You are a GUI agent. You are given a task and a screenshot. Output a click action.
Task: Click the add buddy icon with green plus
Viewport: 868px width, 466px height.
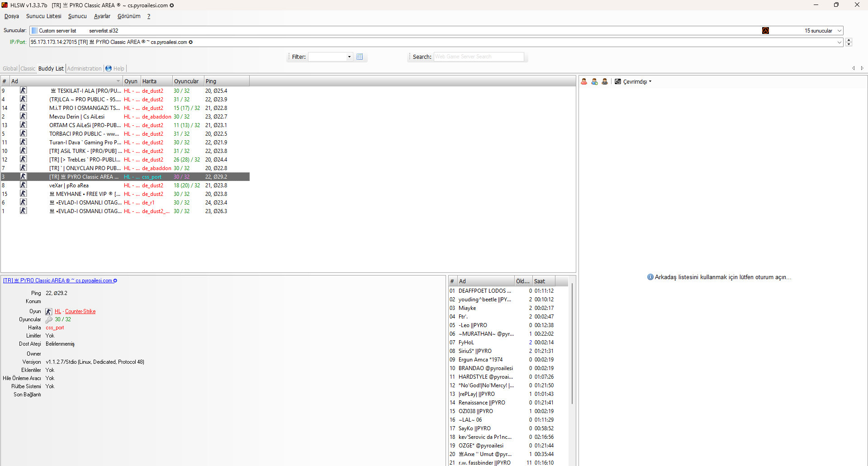point(594,81)
